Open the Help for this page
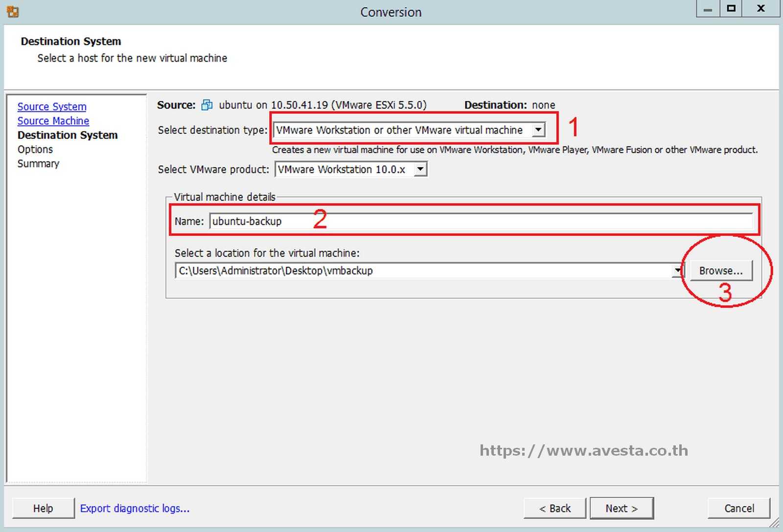Image resolution: width=783 pixels, height=532 pixels. [x=43, y=508]
